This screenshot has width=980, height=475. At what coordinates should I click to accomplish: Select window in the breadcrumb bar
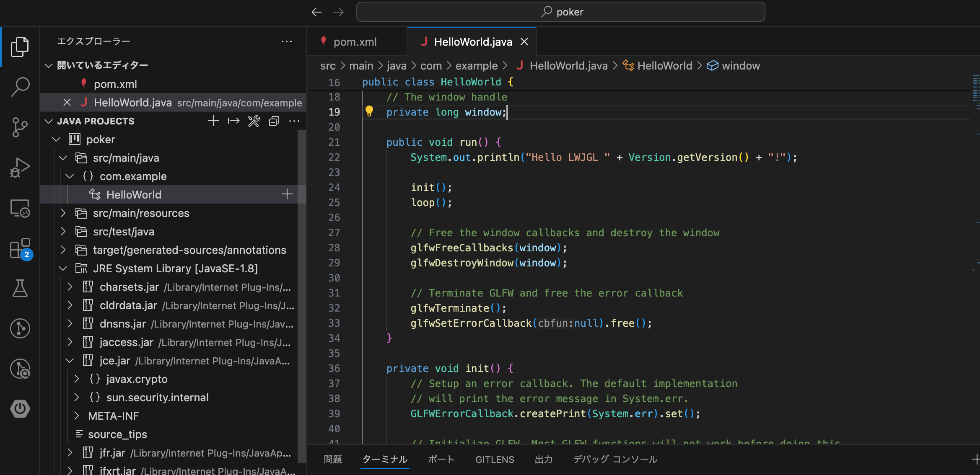coord(741,65)
